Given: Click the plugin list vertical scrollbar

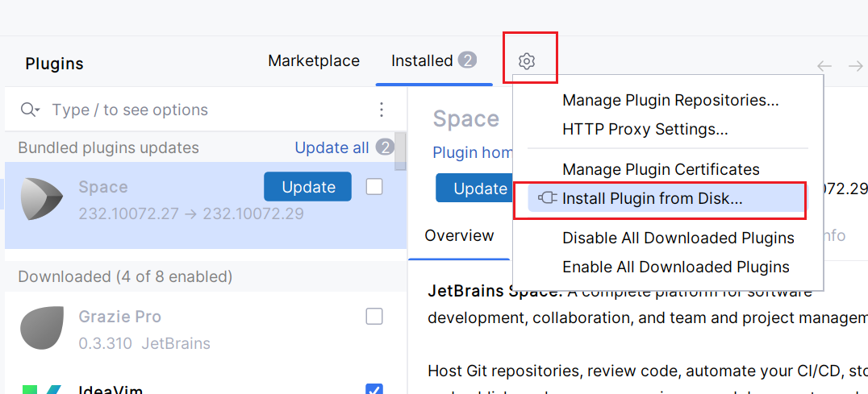Looking at the screenshot, I should point(399,151).
